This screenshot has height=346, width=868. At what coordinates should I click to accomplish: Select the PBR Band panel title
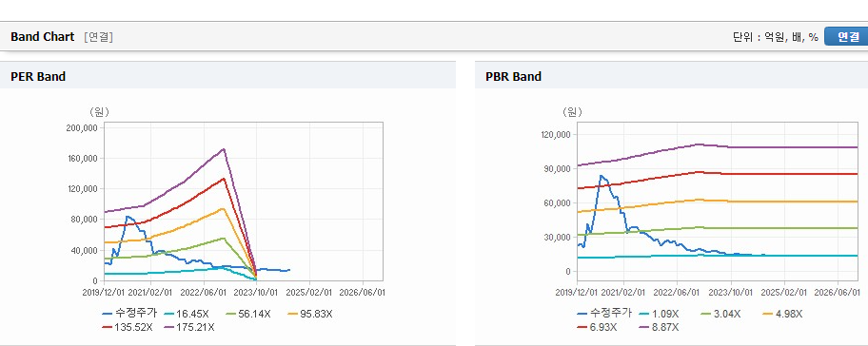point(513,77)
